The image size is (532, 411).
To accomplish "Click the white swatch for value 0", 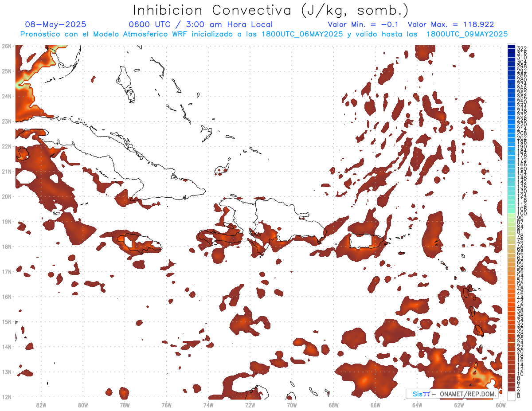I will click(x=511, y=395).
